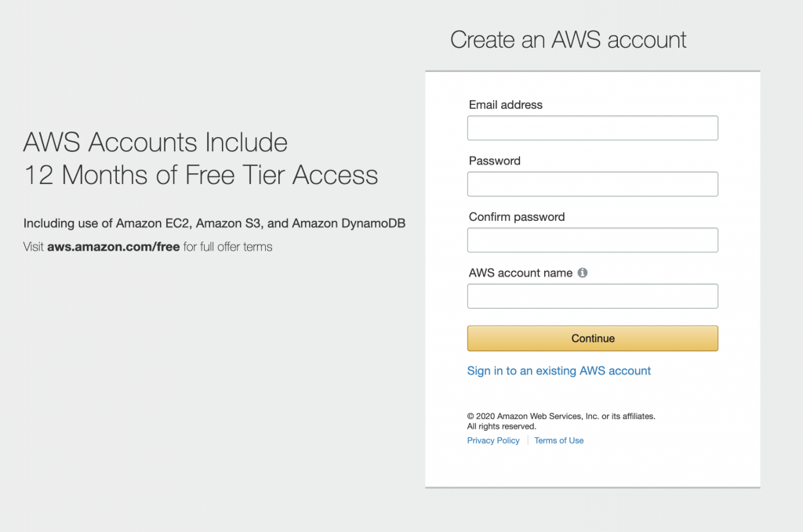Image resolution: width=803 pixels, height=532 pixels.
Task: Click the Confirm password label
Action: [x=516, y=216]
